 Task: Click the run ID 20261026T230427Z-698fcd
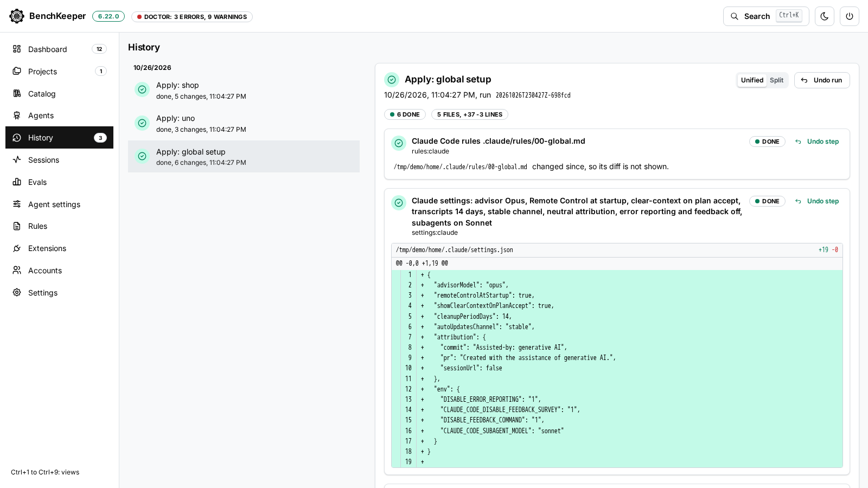[533, 95]
